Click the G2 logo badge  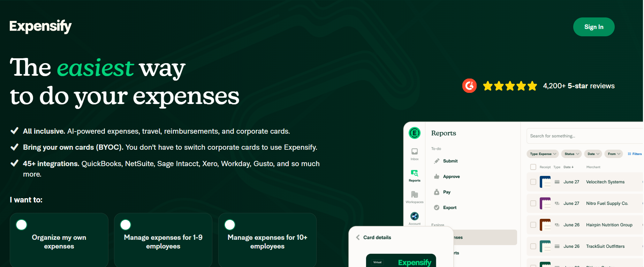point(469,86)
